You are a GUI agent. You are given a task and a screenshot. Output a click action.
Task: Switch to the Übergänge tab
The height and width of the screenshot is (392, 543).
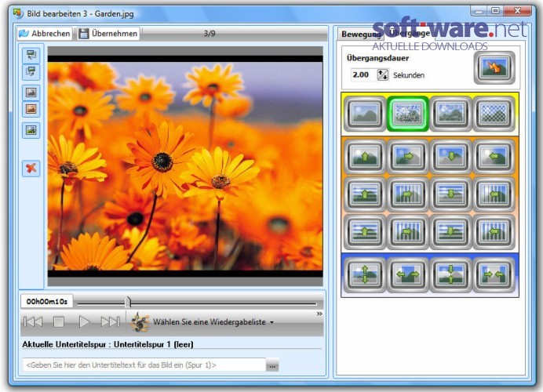410,33
